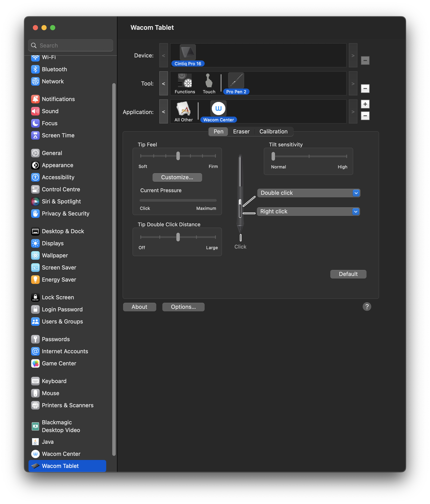430x504 pixels.
Task: Select the Functions tool icon
Action: pos(185,81)
